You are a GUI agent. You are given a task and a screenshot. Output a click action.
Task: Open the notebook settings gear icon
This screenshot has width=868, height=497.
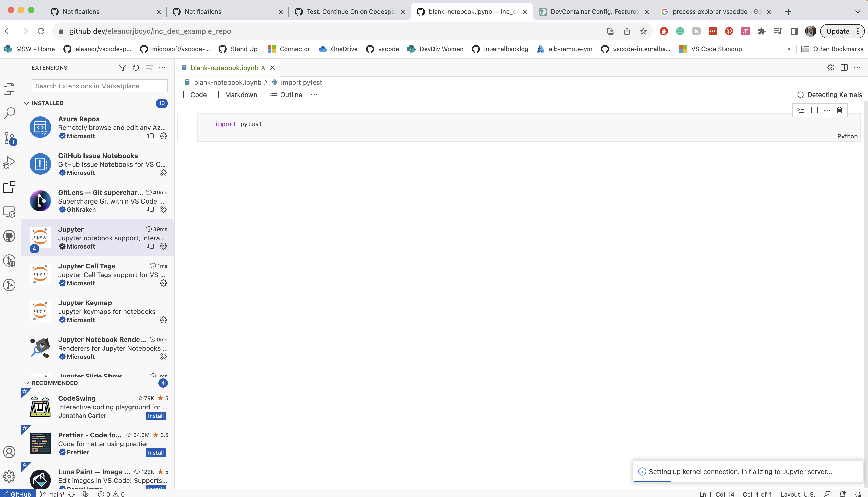(831, 68)
